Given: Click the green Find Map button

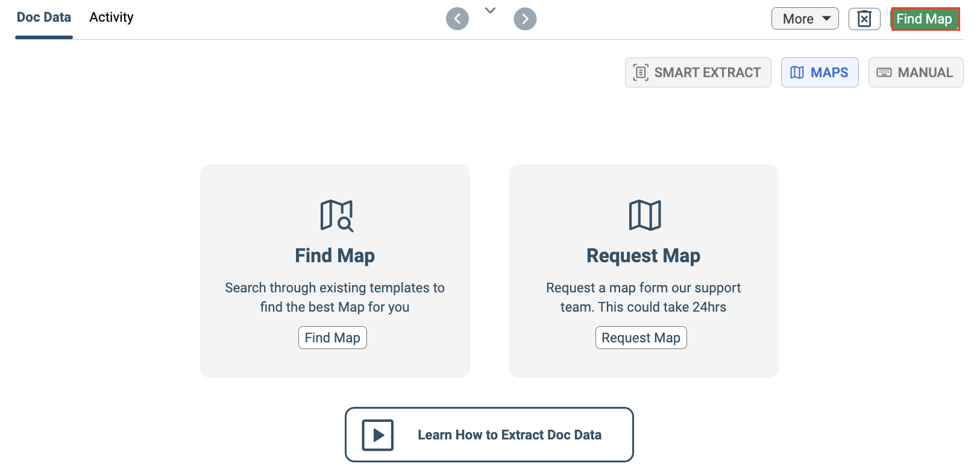Looking at the screenshot, I should (x=925, y=19).
